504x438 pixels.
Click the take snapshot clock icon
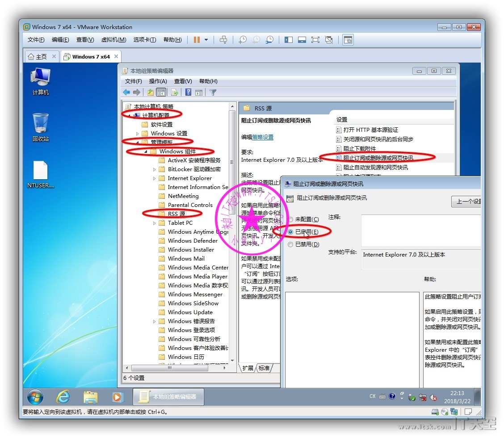(242, 40)
